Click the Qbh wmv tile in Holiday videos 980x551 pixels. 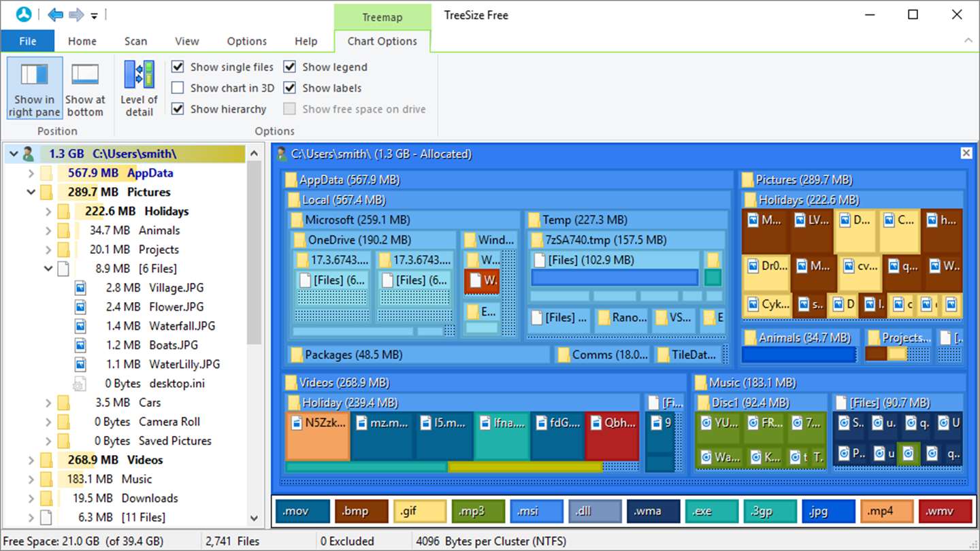click(x=612, y=435)
